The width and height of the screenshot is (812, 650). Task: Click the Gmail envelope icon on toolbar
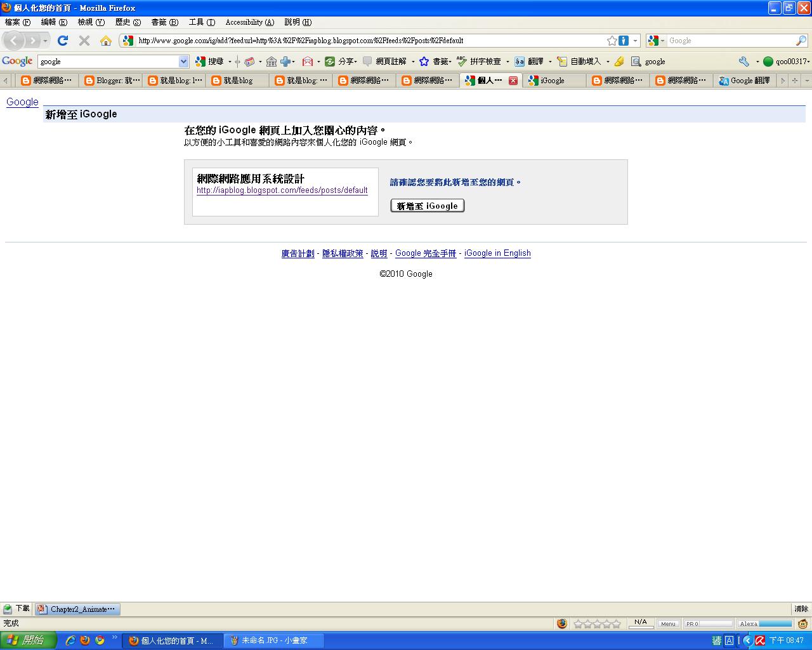(308, 62)
